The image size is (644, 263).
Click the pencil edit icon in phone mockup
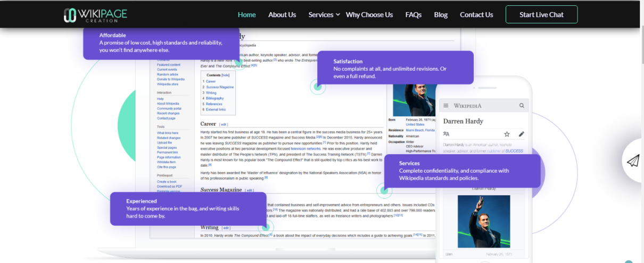[x=522, y=134]
